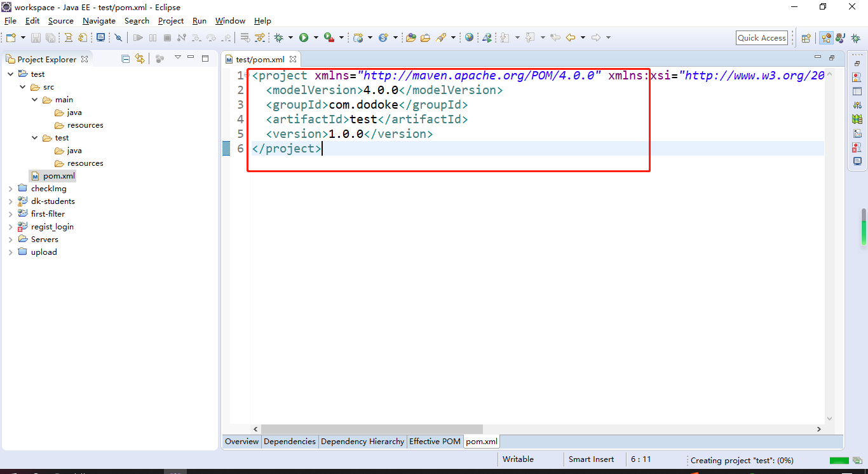This screenshot has height=474, width=868.
Task: Open the Window menu
Action: tap(230, 21)
